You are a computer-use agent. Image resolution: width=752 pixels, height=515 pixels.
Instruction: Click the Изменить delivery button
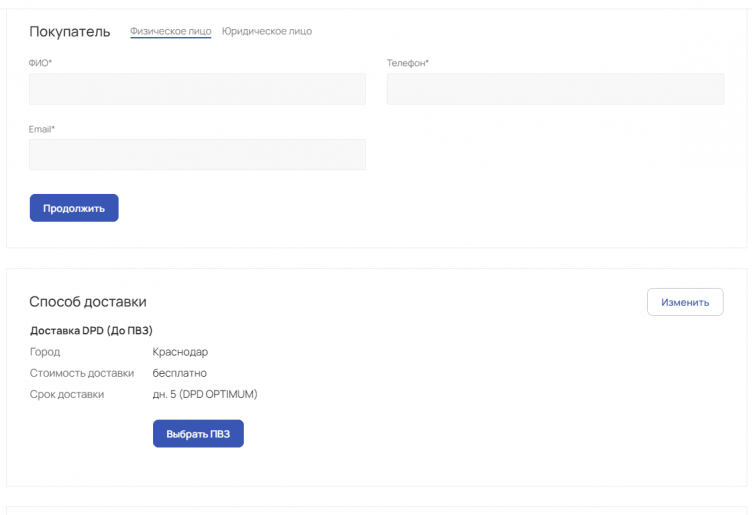click(x=685, y=302)
